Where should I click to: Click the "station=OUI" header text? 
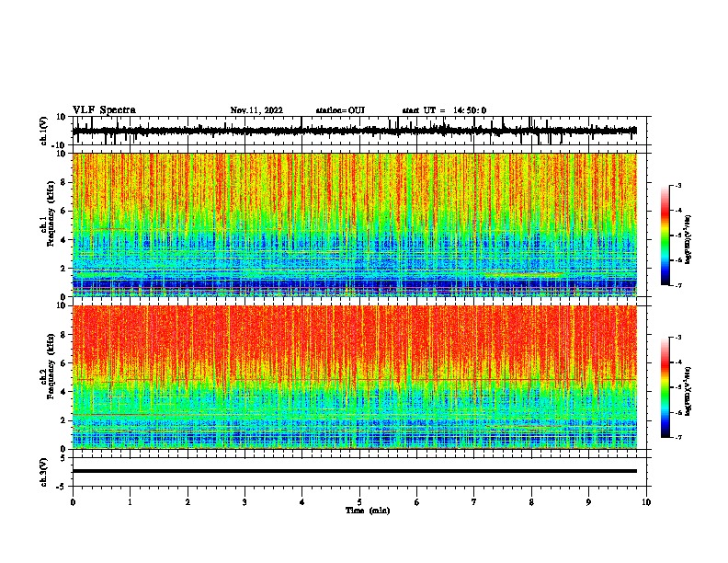(x=340, y=110)
